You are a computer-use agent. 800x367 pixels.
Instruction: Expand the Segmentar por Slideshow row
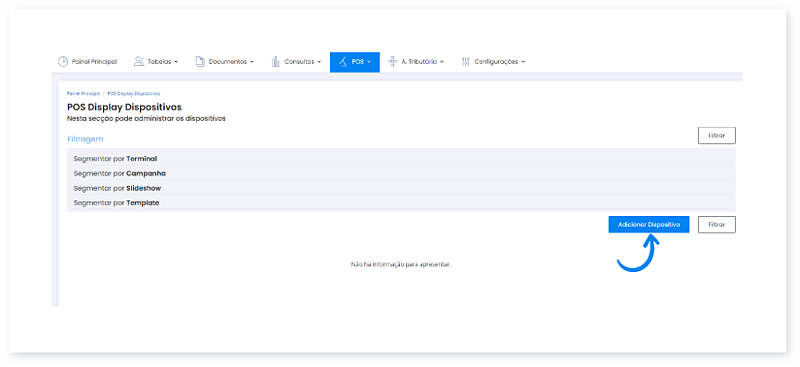(401, 188)
